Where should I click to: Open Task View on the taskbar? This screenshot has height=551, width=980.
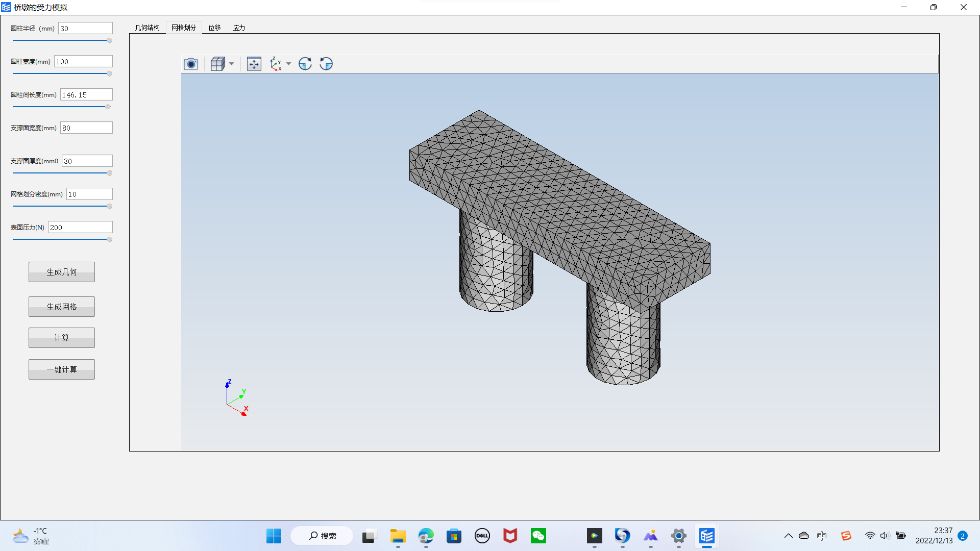pos(369,536)
